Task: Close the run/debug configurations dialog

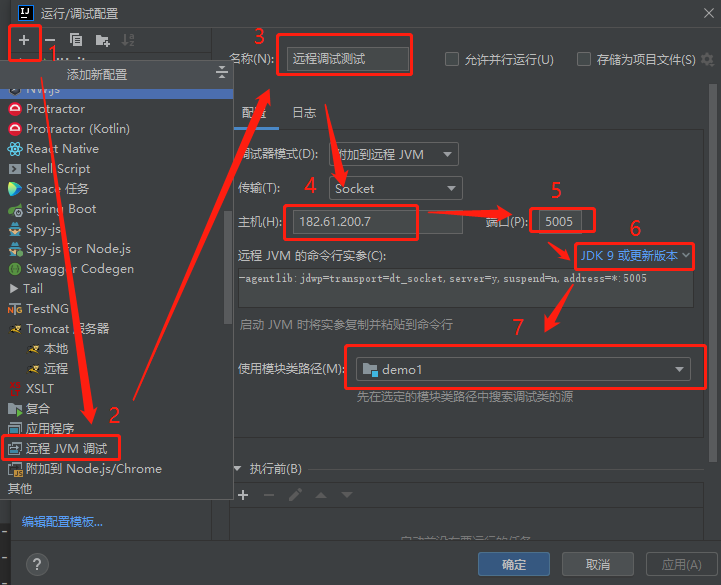Action: click(709, 13)
